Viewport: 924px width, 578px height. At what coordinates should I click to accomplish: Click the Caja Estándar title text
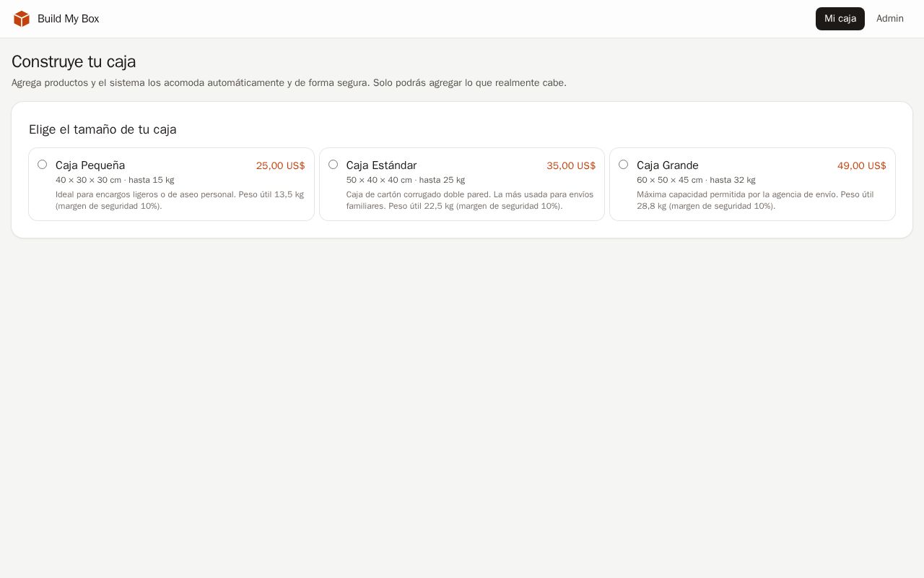click(x=381, y=165)
